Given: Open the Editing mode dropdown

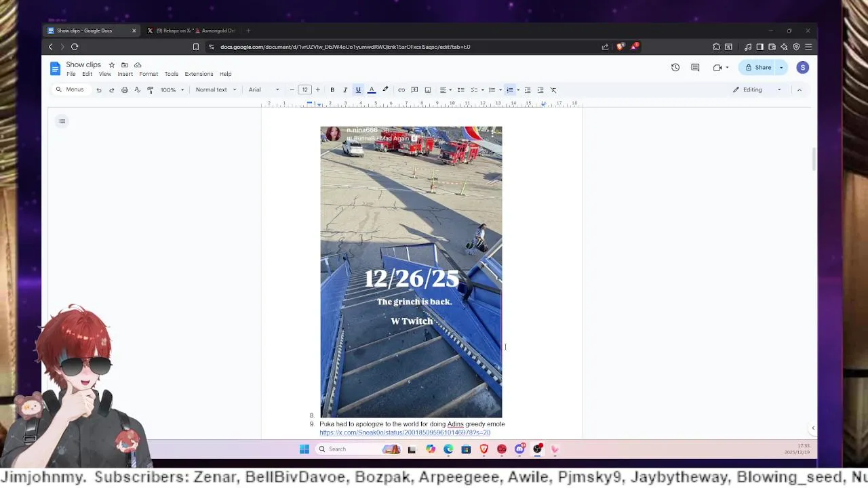Looking at the screenshot, I should (757, 89).
